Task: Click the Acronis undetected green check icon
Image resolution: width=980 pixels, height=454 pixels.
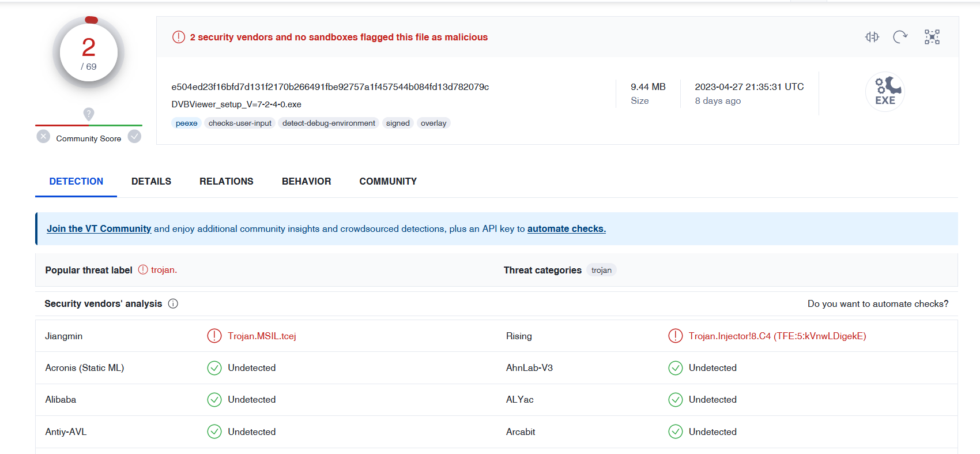Action: 214,368
